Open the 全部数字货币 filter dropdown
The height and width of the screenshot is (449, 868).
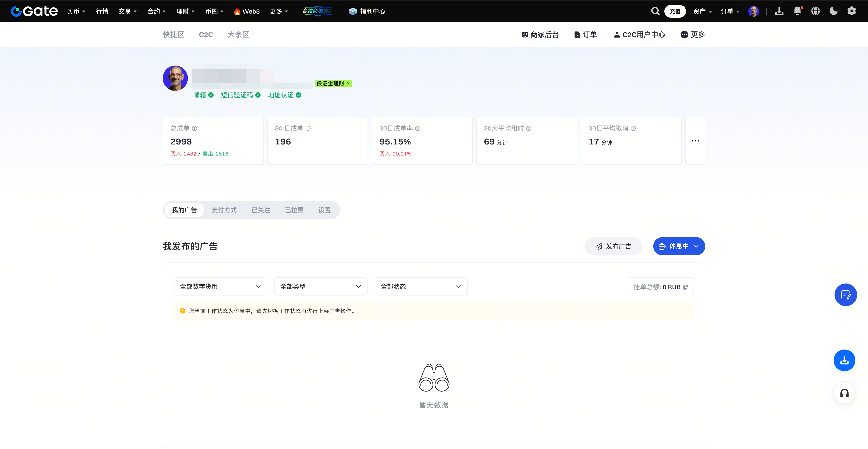pos(220,286)
